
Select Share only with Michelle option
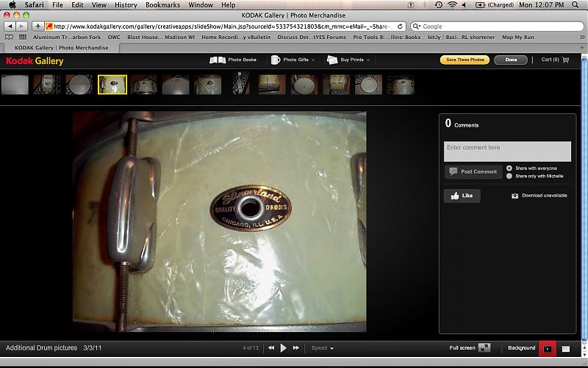(x=509, y=176)
